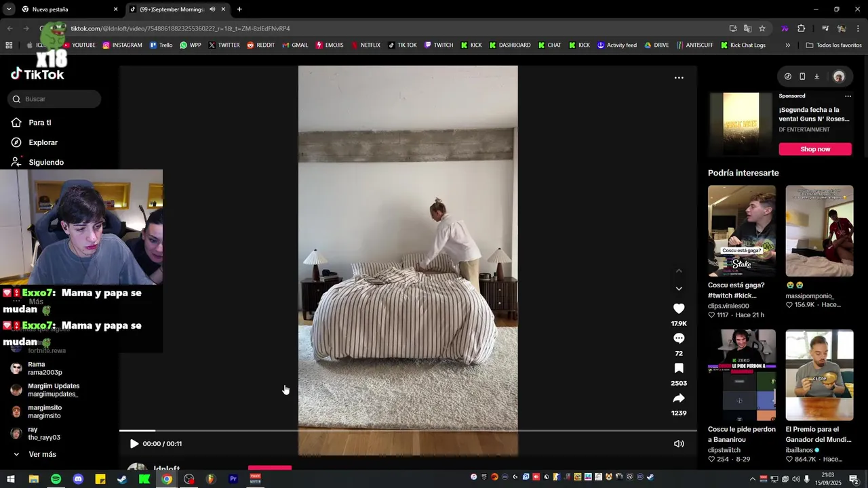The width and height of the screenshot is (868, 488).
Task: Show hidden tray icons chevron
Action: (753, 479)
